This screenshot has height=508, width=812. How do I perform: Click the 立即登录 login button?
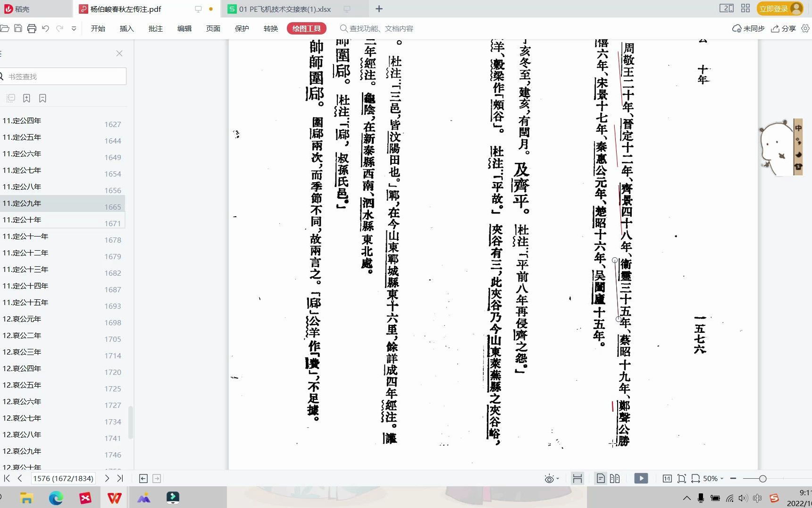780,8
